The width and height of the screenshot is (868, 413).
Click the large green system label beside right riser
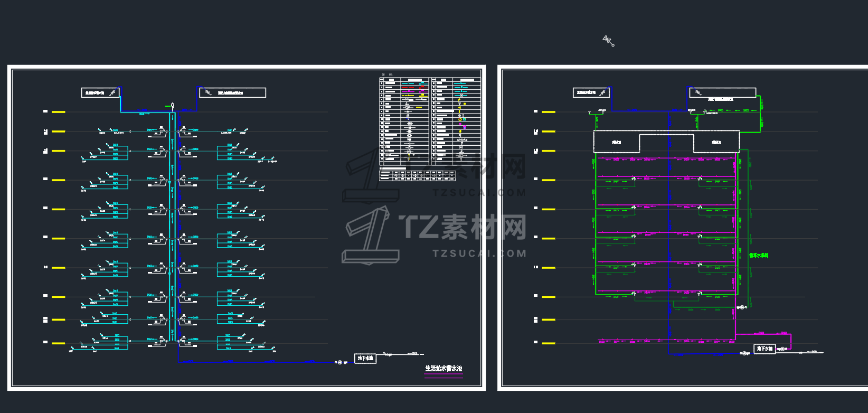pyautogui.click(x=759, y=256)
